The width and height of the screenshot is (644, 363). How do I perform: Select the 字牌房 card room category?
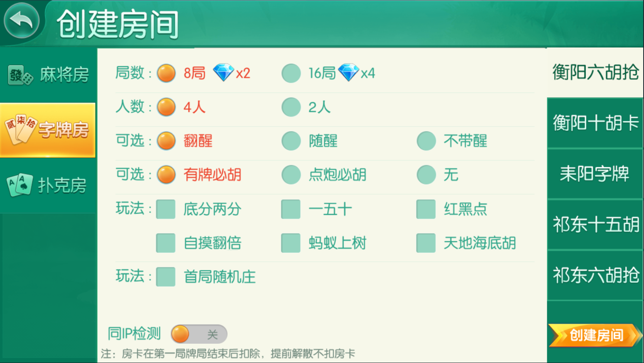tap(48, 130)
